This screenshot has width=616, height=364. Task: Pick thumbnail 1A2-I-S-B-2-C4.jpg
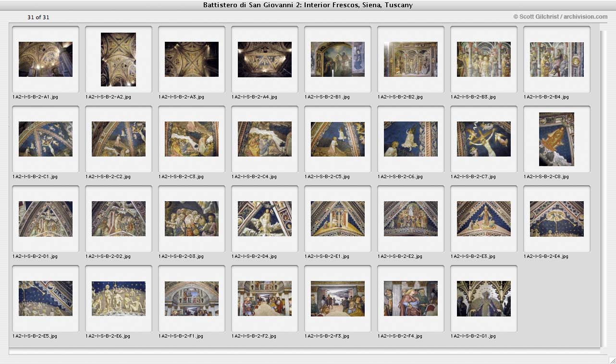tap(265, 139)
